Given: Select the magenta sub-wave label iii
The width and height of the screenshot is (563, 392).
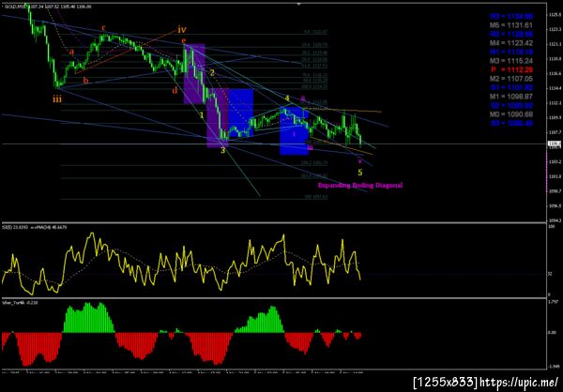Looking at the screenshot, I should tap(311, 147).
